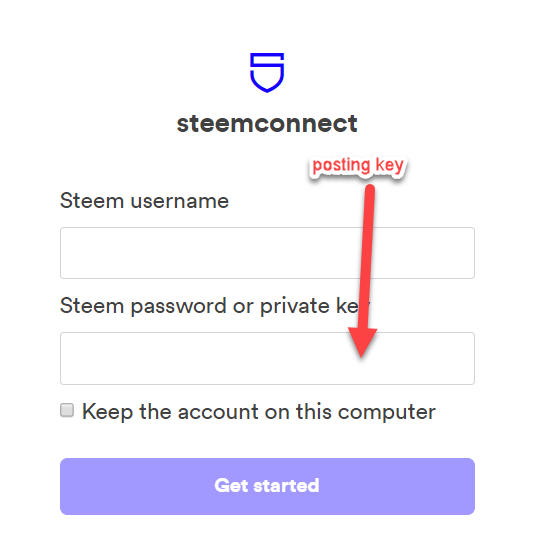
Task: Enable Keep the account on this computer checkbox
Action: click(67, 410)
